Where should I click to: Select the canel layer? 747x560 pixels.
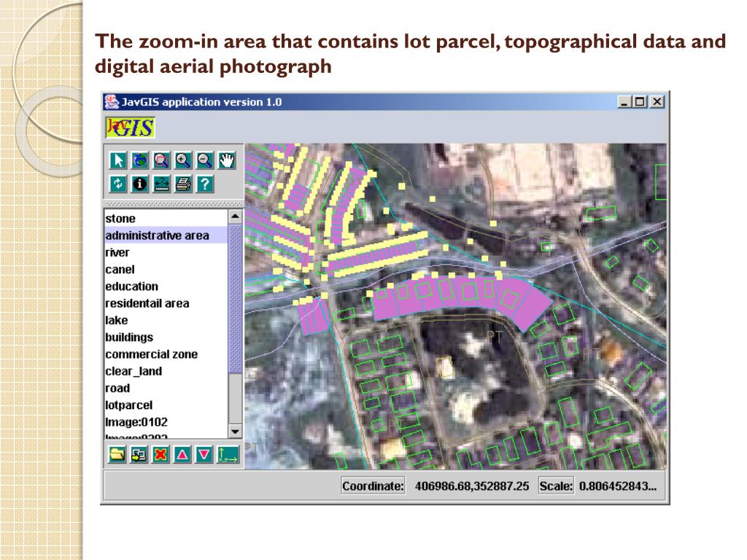click(166, 270)
